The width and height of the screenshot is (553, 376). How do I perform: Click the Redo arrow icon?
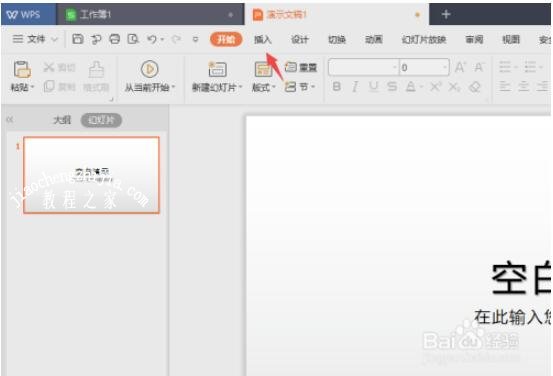[x=176, y=39]
